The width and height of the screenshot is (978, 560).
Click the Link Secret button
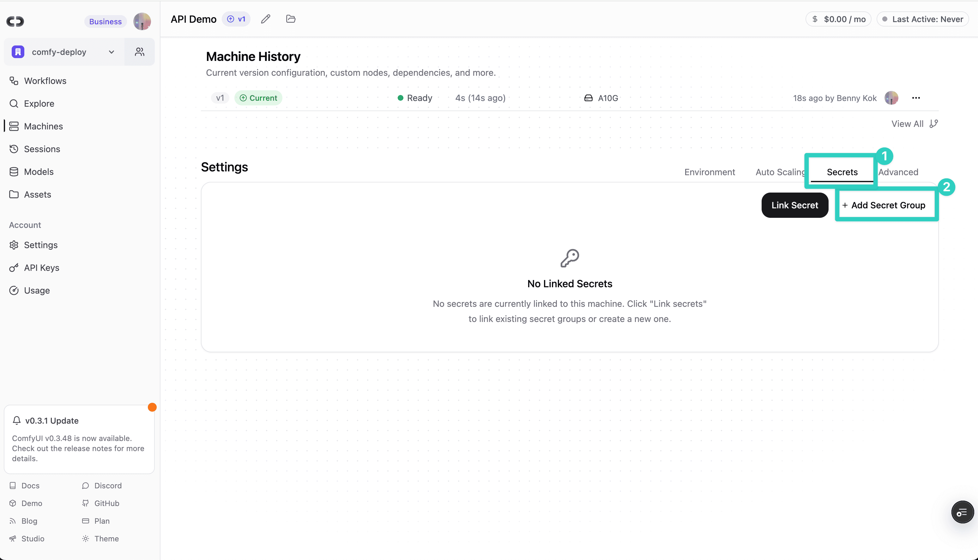tap(794, 205)
